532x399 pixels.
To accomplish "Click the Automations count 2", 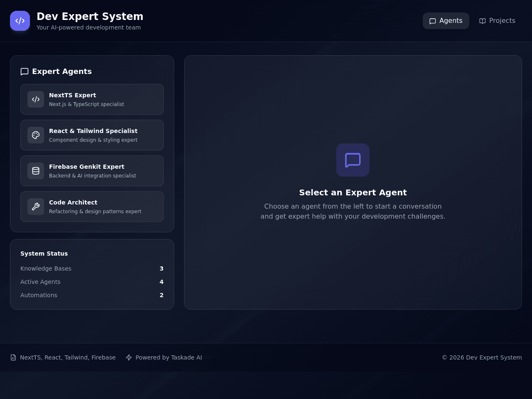I will point(162,295).
